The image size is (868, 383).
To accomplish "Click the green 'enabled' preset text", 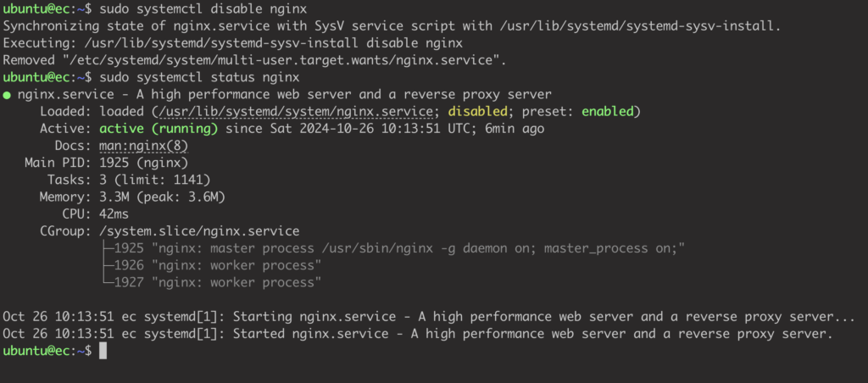I will click(607, 112).
